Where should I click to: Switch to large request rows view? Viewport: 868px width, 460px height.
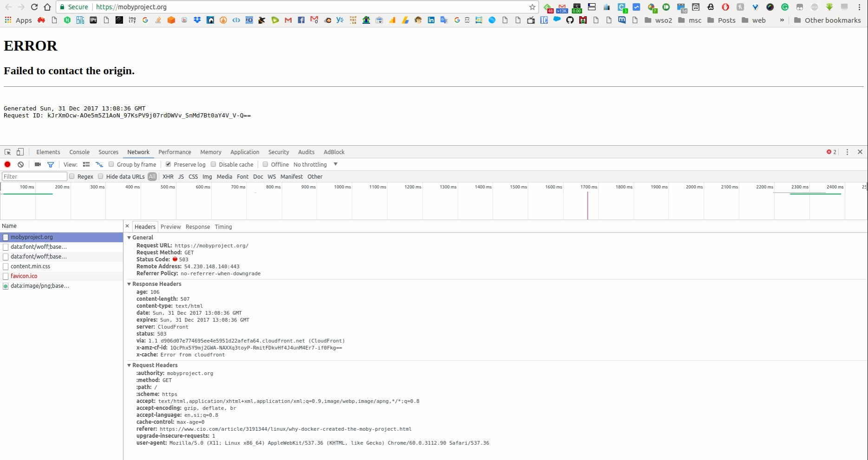pos(86,164)
